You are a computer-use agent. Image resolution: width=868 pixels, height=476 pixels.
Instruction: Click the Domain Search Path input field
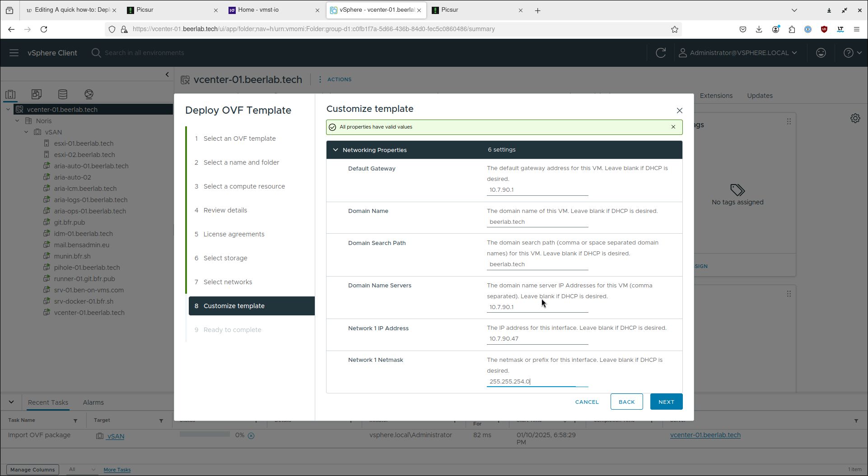point(537,264)
